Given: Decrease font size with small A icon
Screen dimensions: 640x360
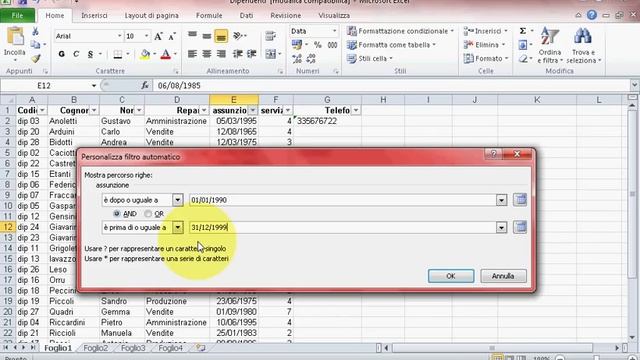Looking at the screenshot, I should [172, 36].
